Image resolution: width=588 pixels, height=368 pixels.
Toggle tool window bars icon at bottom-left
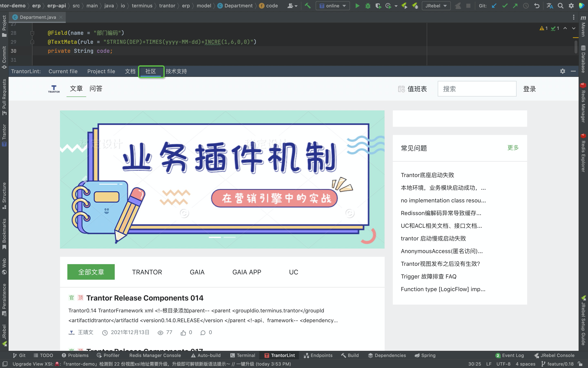pyautogui.click(x=5, y=364)
